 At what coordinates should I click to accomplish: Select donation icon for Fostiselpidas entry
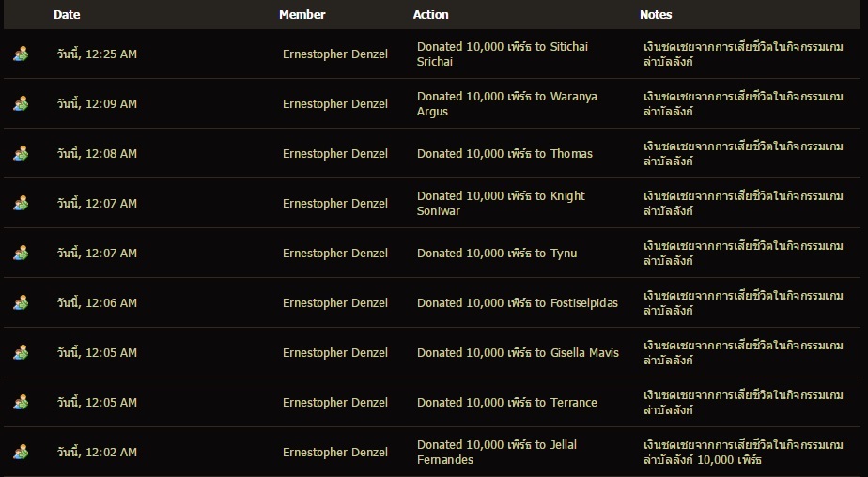tap(21, 302)
